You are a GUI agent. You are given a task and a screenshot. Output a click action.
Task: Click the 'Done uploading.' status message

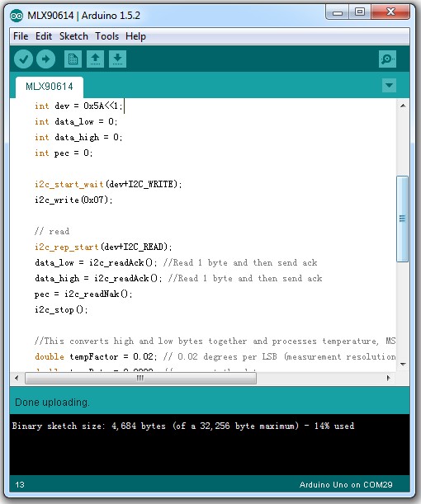point(52,403)
